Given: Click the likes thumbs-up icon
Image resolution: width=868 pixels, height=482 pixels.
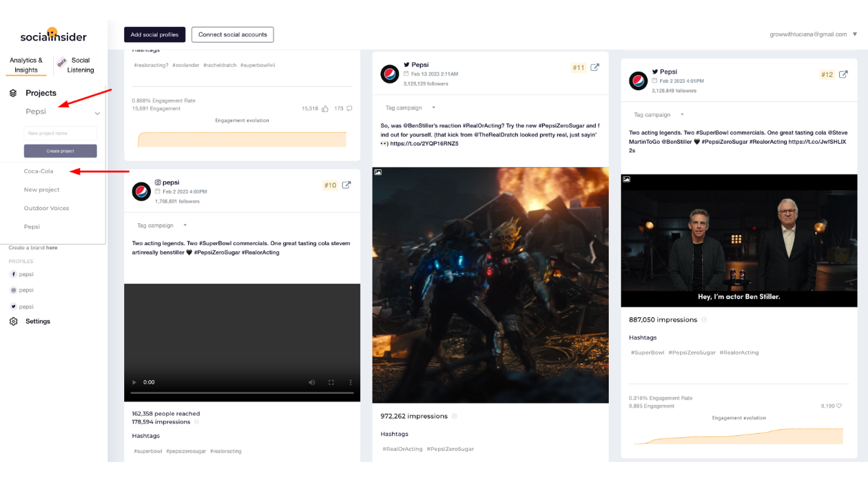Looking at the screenshot, I should (x=324, y=109).
